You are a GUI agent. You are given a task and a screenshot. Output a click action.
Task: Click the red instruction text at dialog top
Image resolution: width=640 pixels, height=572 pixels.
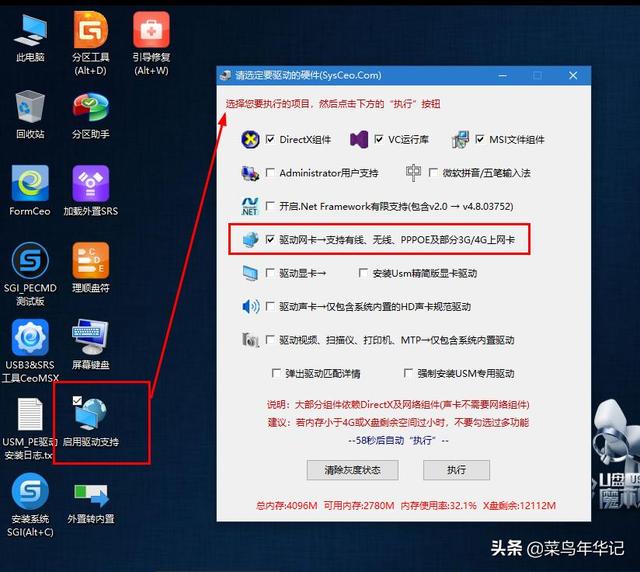tap(333, 104)
